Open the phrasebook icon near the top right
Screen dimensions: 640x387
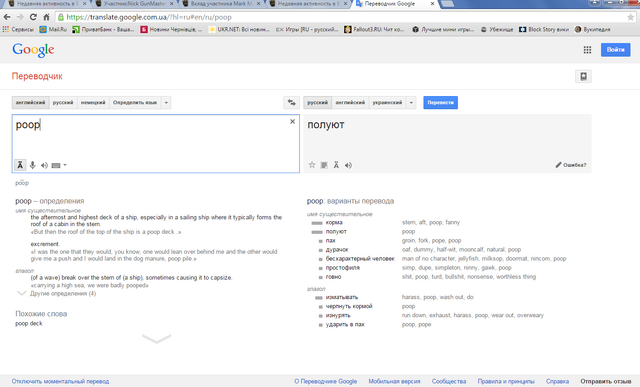(x=583, y=76)
